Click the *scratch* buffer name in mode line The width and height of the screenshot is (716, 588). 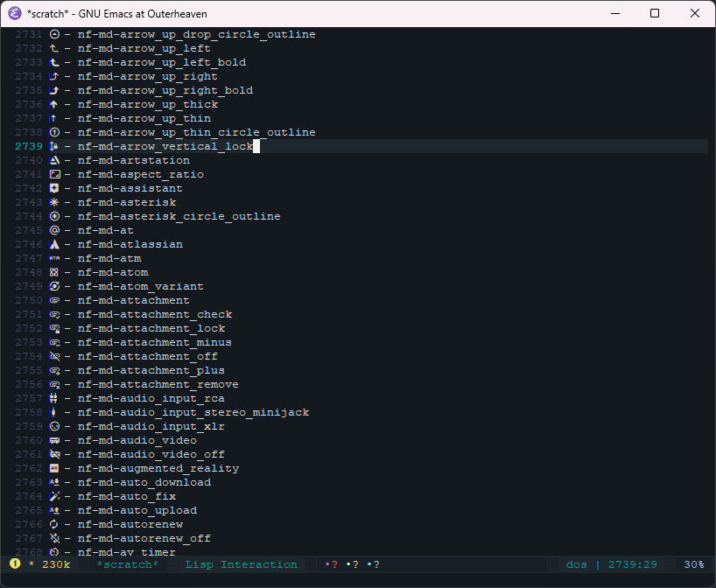click(x=128, y=564)
